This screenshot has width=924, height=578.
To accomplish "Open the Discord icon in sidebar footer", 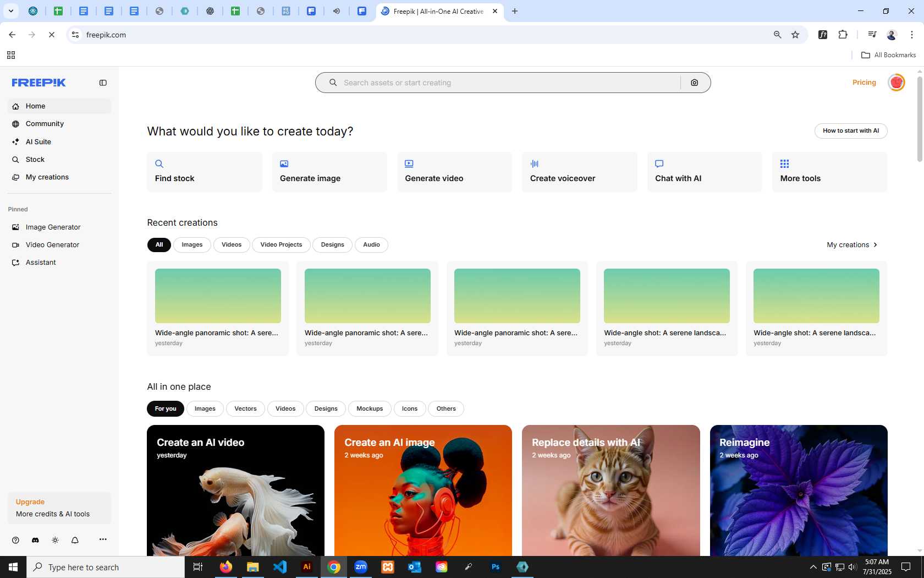I will coord(35,540).
